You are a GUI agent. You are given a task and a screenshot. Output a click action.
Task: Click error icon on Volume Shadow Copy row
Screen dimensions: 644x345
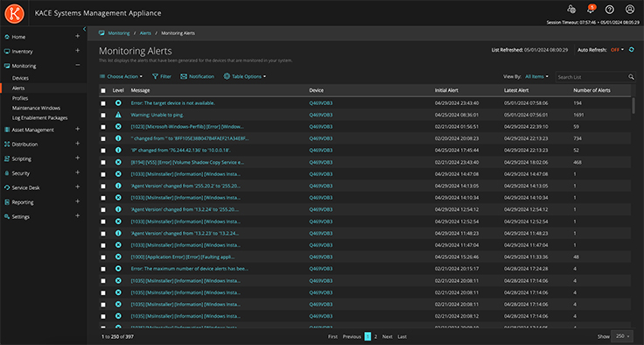click(x=118, y=162)
